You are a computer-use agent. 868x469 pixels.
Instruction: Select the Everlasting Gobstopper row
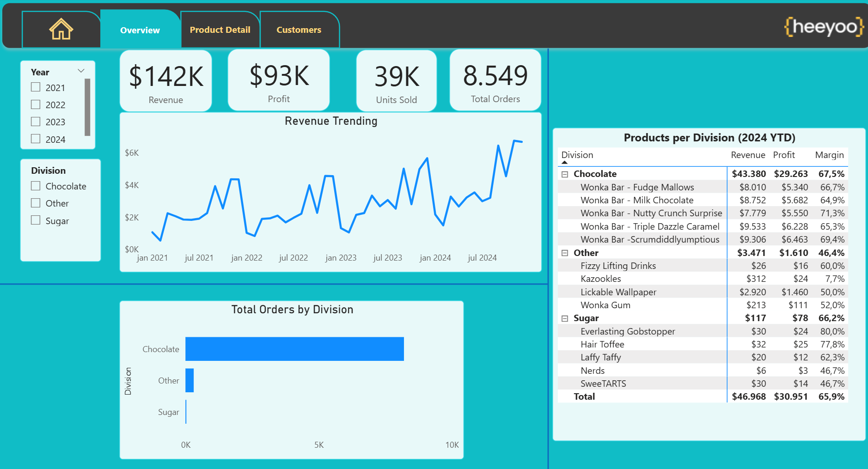(703, 331)
